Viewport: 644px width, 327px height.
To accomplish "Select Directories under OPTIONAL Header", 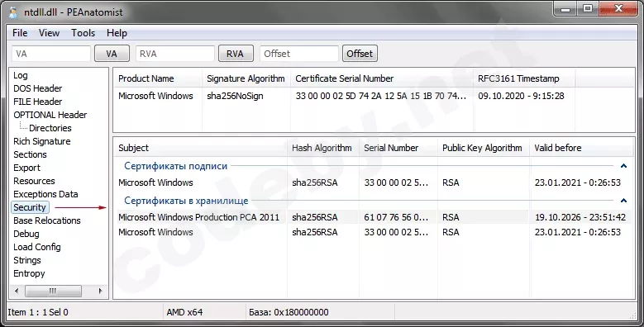I will (x=50, y=128).
